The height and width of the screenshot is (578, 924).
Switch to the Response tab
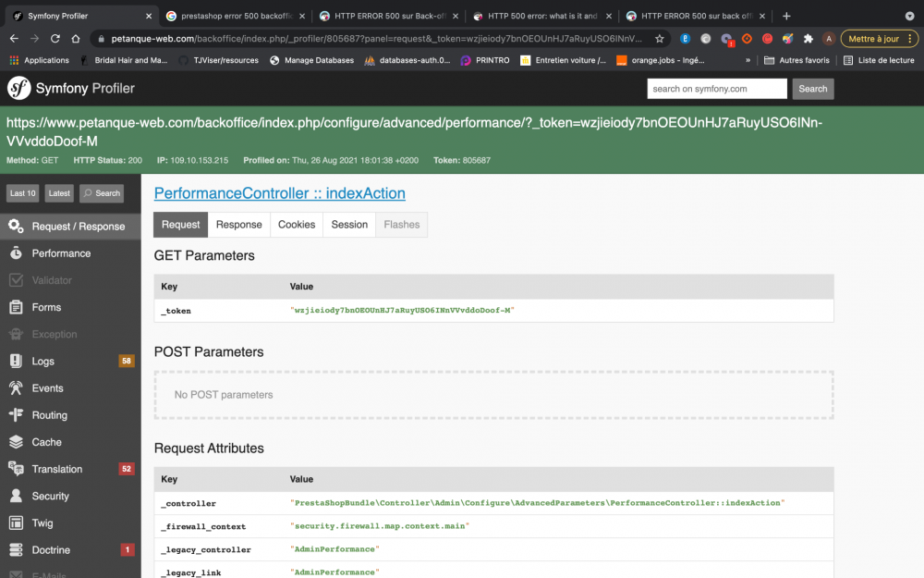click(x=238, y=225)
